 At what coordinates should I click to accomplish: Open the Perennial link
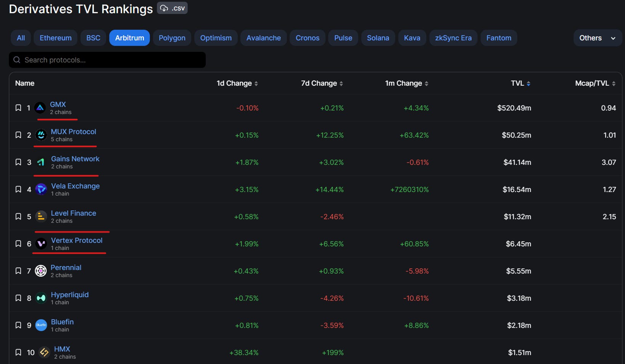coord(66,268)
